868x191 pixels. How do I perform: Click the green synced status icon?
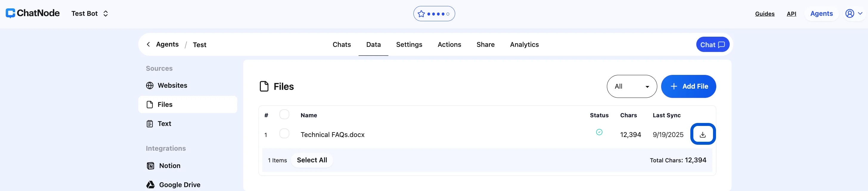pyautogui.click(x=599, y=132)
